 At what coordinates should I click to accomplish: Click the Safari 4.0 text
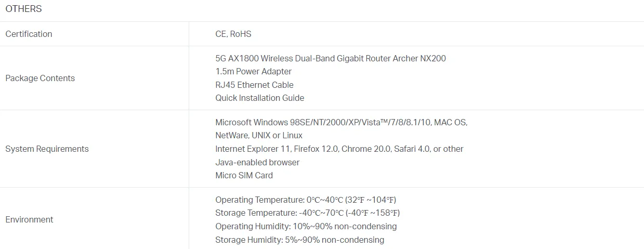point(411,149)
